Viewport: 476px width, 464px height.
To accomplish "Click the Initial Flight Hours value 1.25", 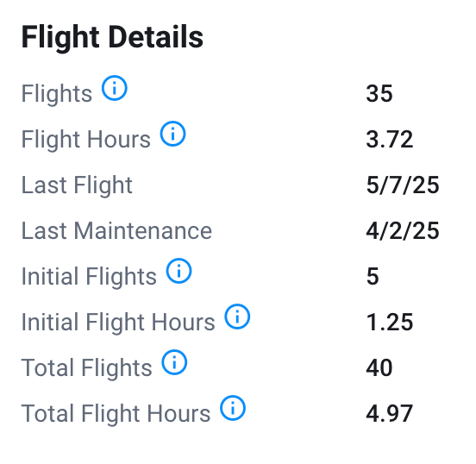I will 390,323.
